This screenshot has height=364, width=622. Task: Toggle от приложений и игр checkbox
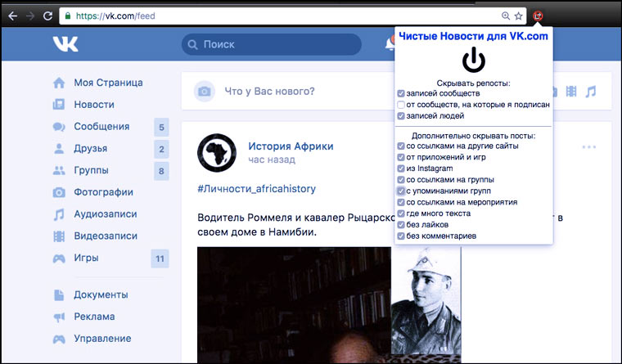(401, 157)
